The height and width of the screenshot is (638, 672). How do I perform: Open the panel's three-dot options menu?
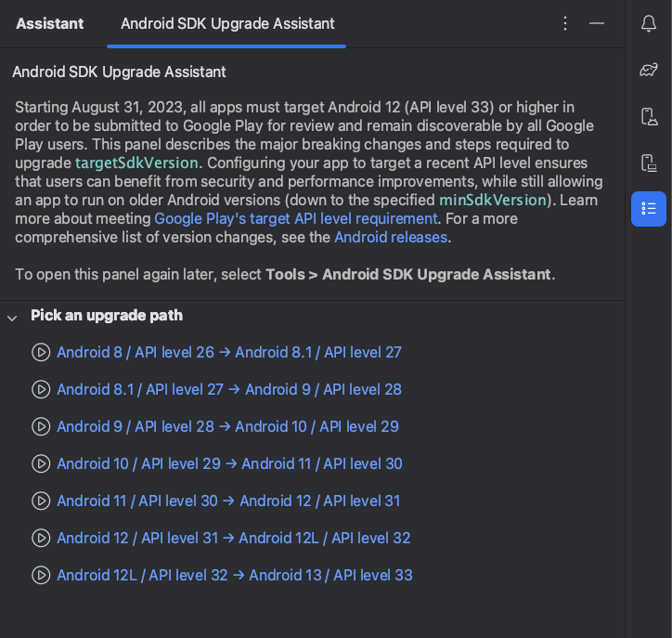point(565,23)
